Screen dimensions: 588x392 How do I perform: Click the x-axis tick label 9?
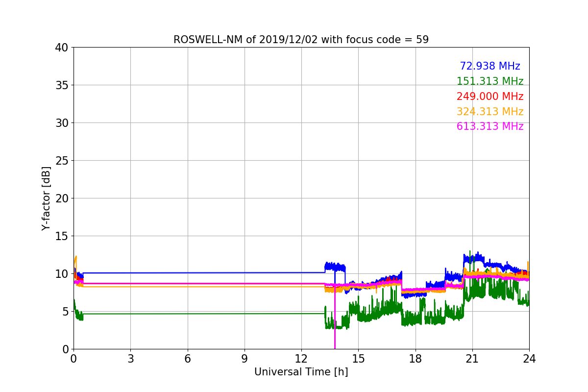tap(245, 359)
